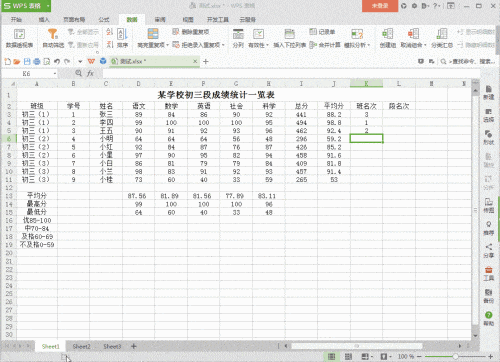Click zoom out minus button in status bar

[x=419, y=357]
